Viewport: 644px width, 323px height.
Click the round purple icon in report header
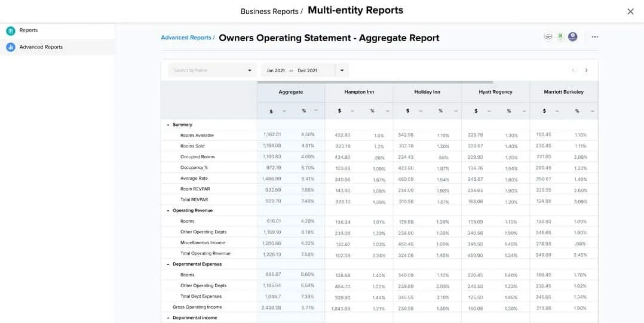pos(572,37)
